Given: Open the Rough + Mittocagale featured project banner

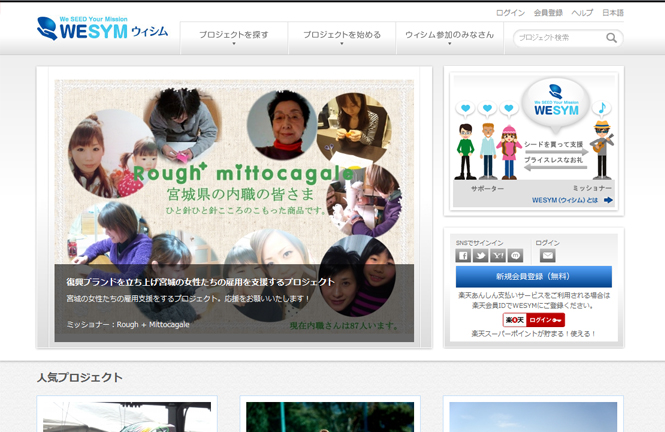Looking at the screenshot, I should click(x=234, y=208).
